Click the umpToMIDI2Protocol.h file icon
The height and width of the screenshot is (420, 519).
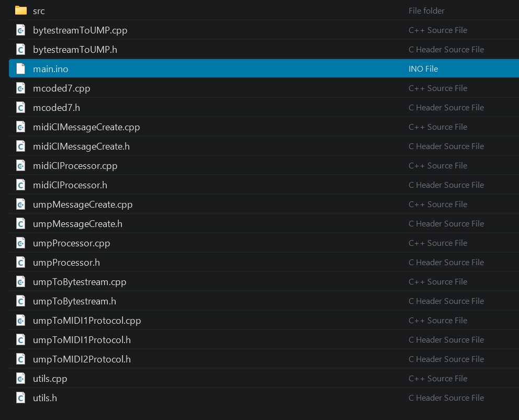[21, 359]
